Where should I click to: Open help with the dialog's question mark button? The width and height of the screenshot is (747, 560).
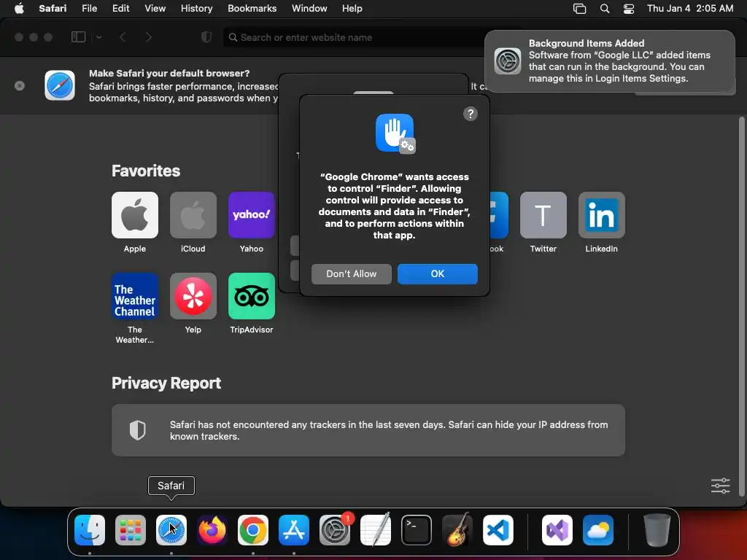coord(471,114)
